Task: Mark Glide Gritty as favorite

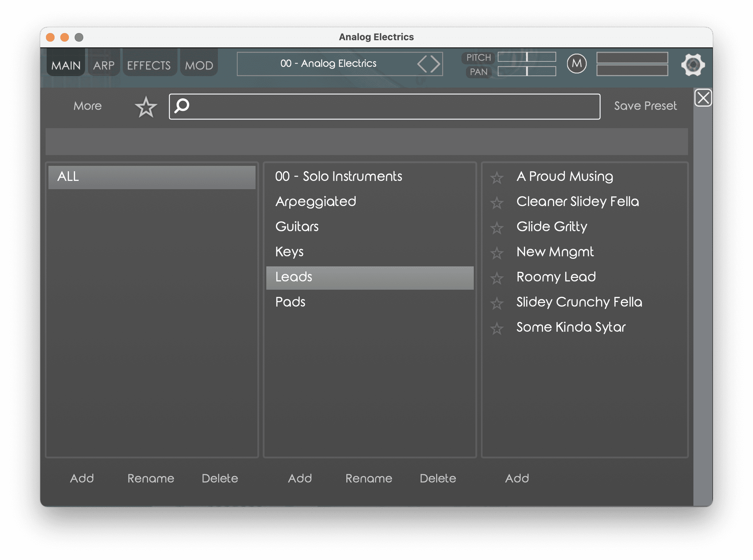Action: [497, 228]
